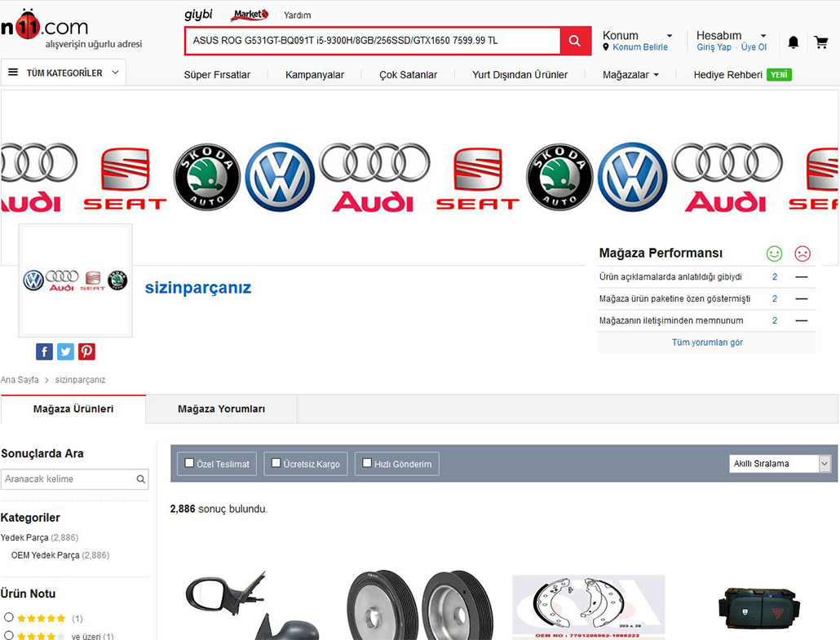Click the Tüm yorumları gör link
The width and height of the screenshot is (840, 640).
pos(707,342)
